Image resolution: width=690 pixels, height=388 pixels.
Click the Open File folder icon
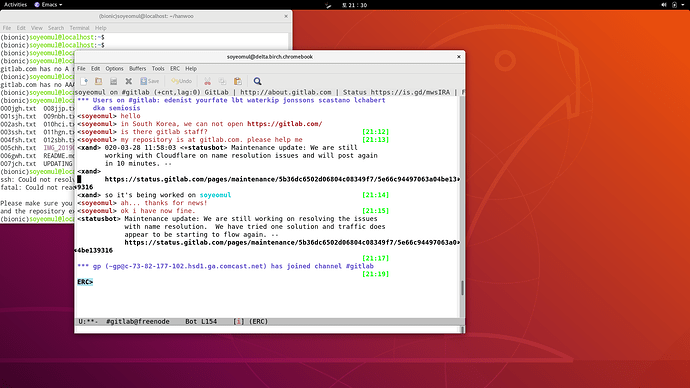point(99,81)
